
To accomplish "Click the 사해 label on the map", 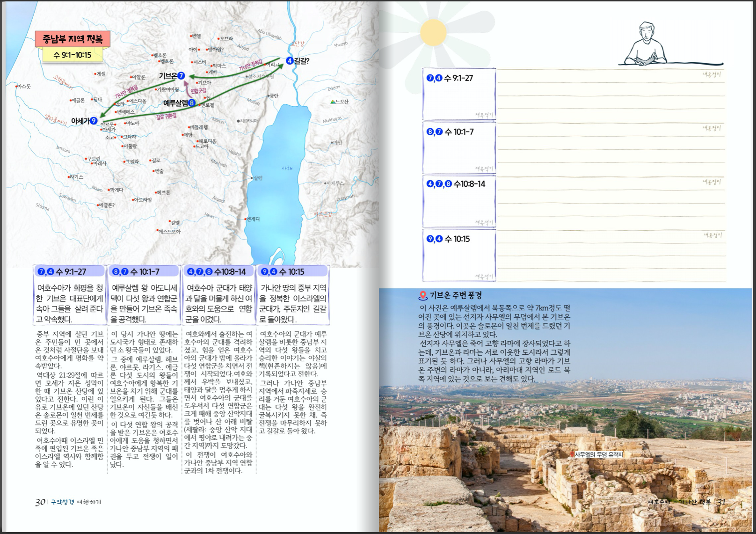I will click(287, 168).
